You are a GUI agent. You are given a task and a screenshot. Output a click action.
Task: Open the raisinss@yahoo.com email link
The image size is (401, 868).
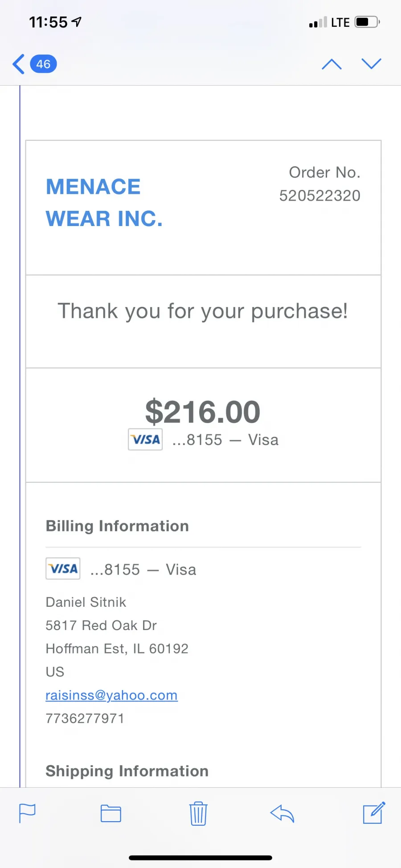(x=111, y=695)
